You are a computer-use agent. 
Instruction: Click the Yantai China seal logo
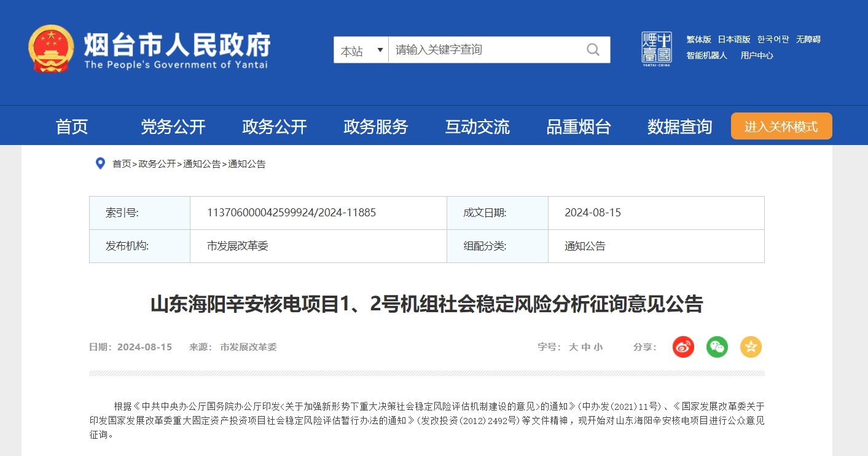[657, 49]
